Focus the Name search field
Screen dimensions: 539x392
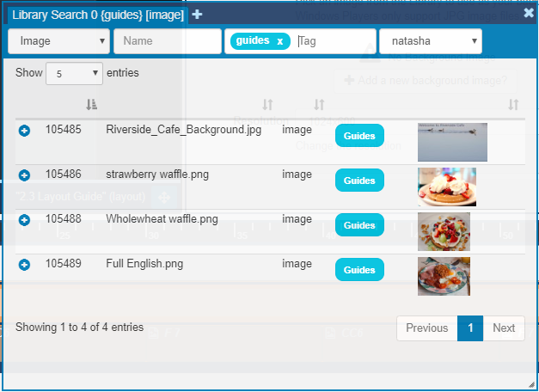click(168, 41)
